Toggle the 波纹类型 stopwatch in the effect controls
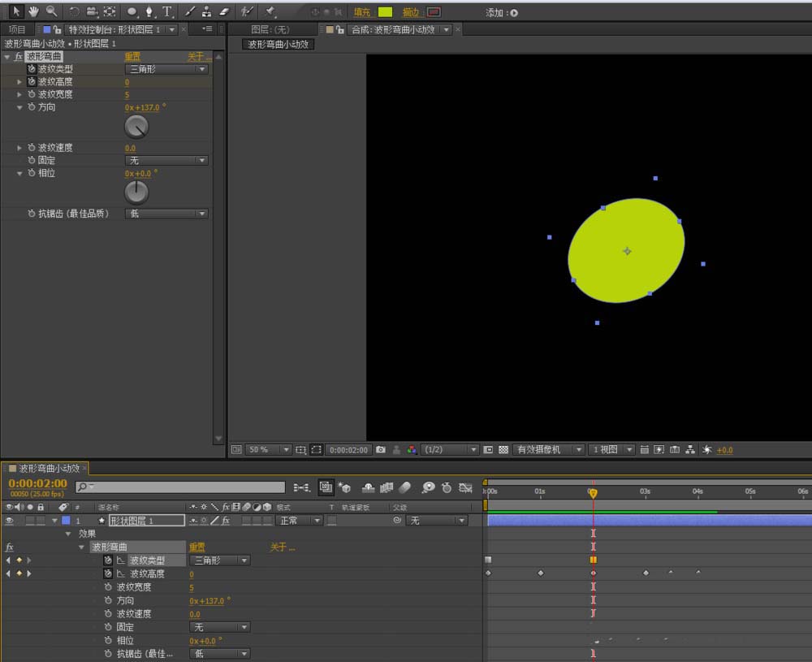 pos(32,69)
